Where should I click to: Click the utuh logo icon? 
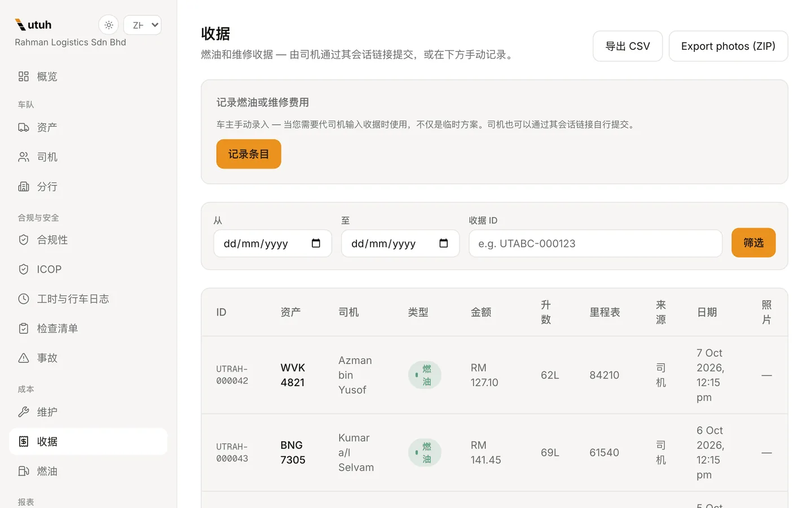(x=20, y=24)
